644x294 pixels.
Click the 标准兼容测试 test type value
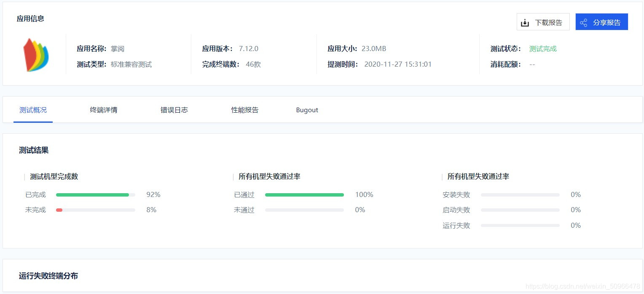131,65
